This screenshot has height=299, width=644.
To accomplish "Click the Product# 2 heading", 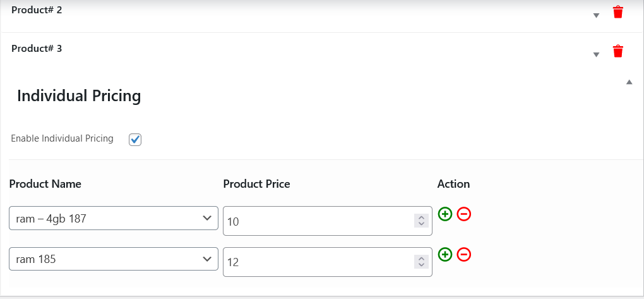I will 37,10.
